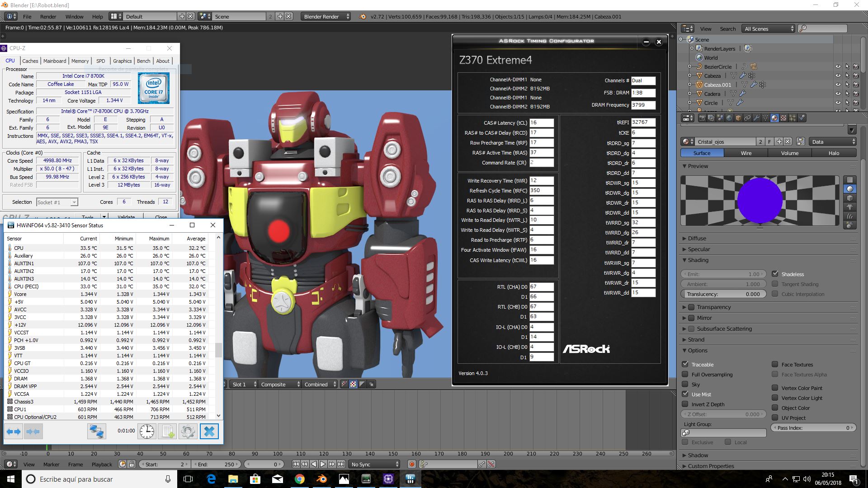This screenshot has width=868, height=488.
Task: Open the Blender File menu
Action: (27, 17)
